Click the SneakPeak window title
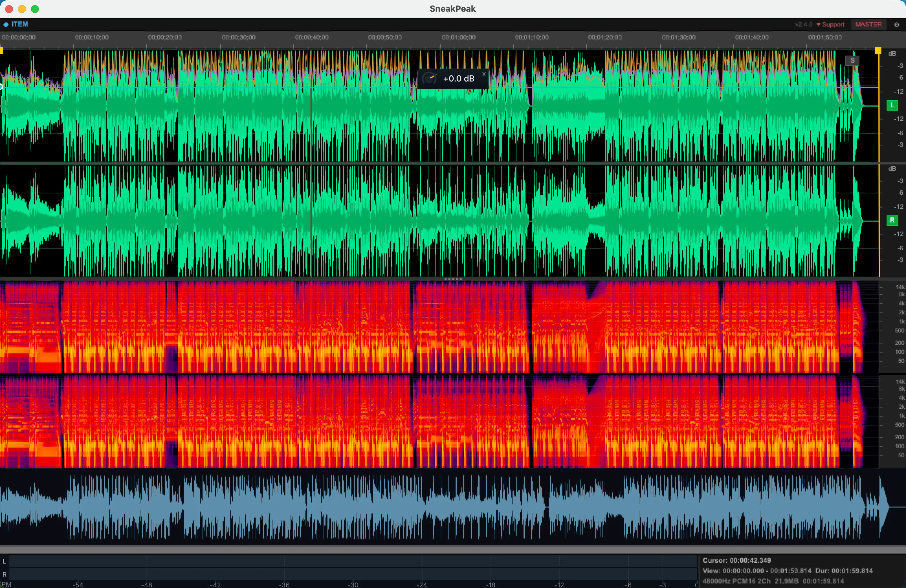Screen dimensions: 906x588 click(453, 9)
